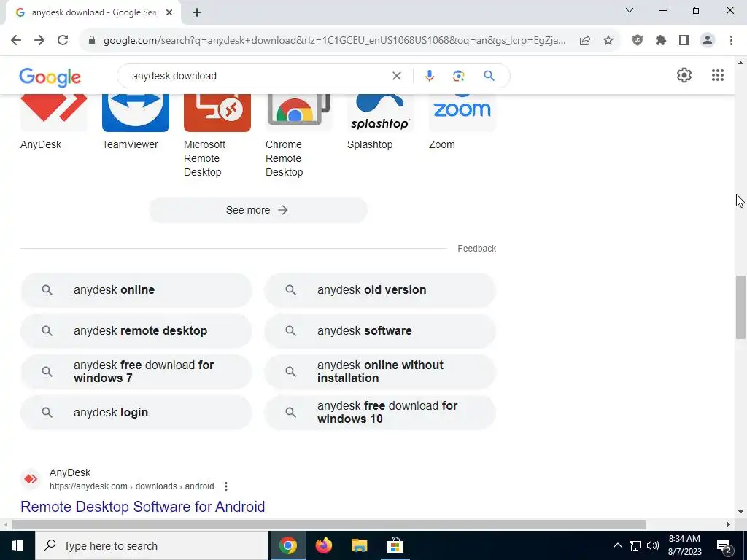Search for anydesk software
This screenshot has width=747, height=560.
[380, 331]
